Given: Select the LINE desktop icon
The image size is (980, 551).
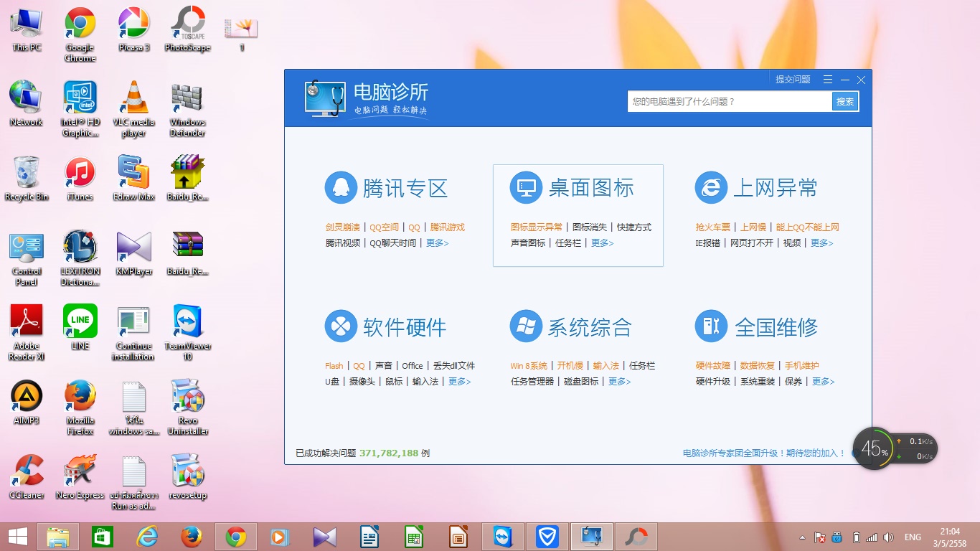Looking at the screenshot, I should (80, 327).
